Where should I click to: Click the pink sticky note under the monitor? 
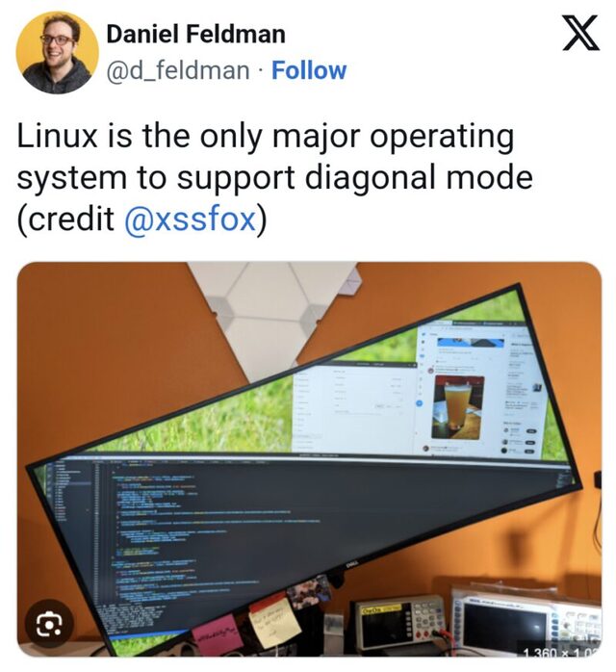[216, 631]
